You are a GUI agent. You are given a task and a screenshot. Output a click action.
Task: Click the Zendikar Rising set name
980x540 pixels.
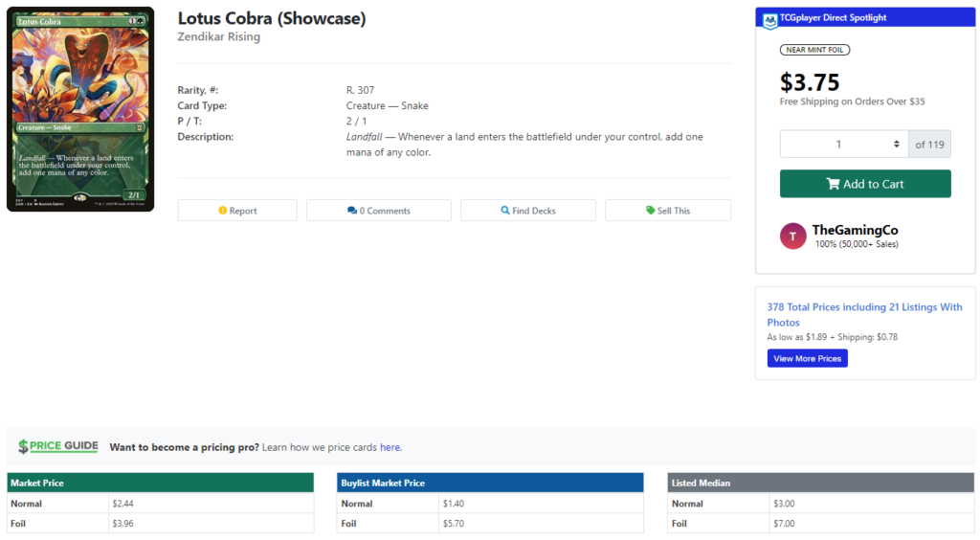point(219,37)
